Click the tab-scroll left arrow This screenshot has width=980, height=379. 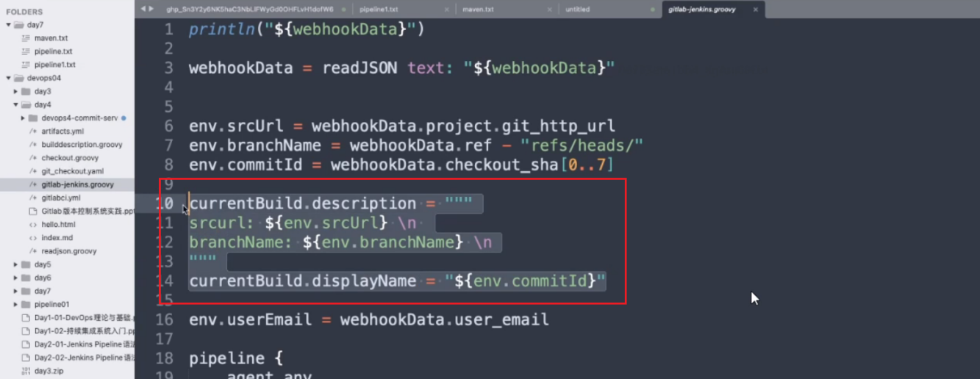(x=143, y=9)
